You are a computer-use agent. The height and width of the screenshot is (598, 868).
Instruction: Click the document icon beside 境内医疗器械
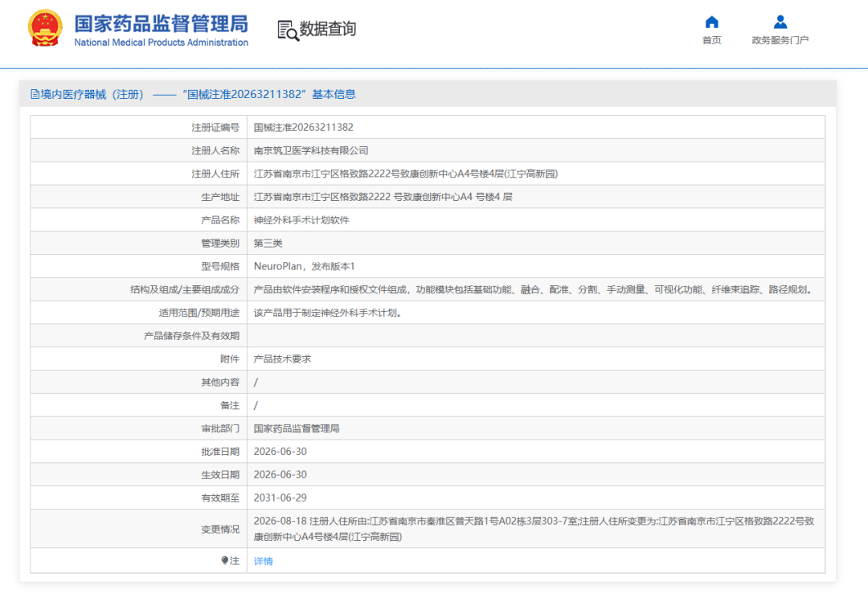[x=35, y=94]
